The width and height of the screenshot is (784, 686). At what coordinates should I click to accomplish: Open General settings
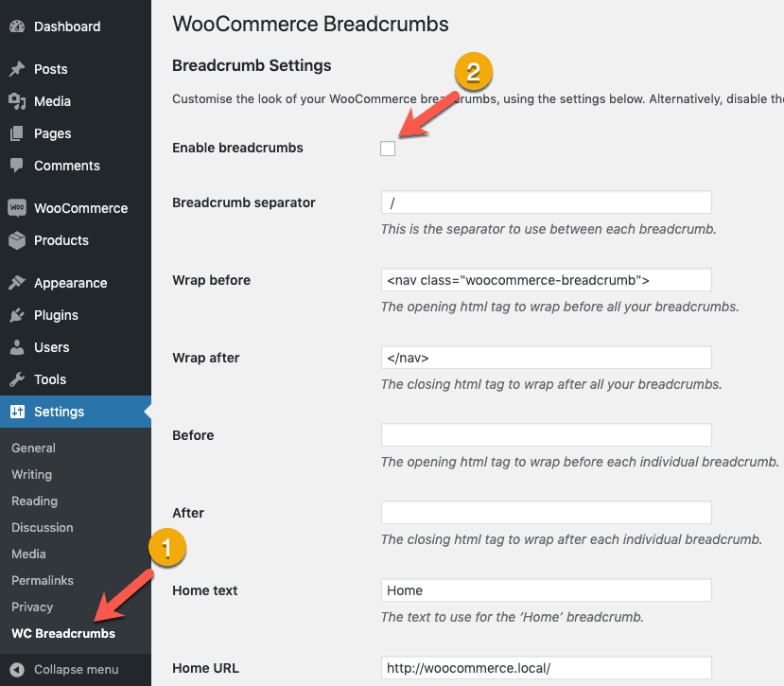33,448
